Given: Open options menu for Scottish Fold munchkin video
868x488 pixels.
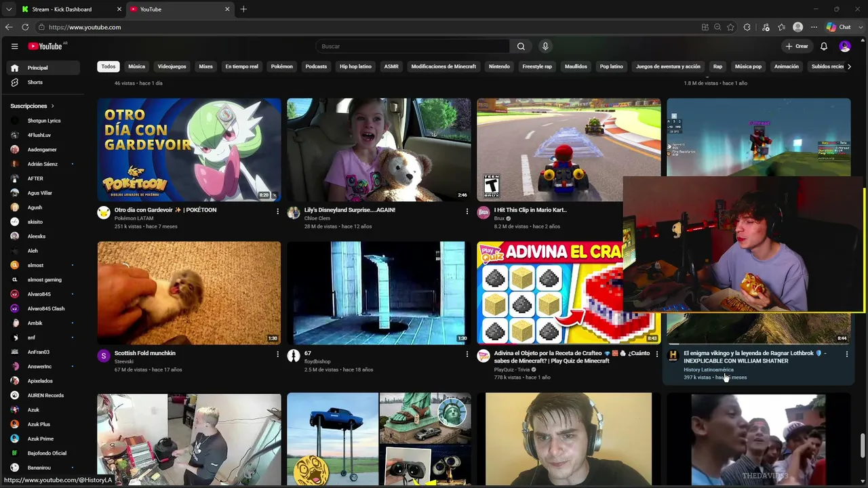Looking at the screenshot, I should (x=277, y=354).
